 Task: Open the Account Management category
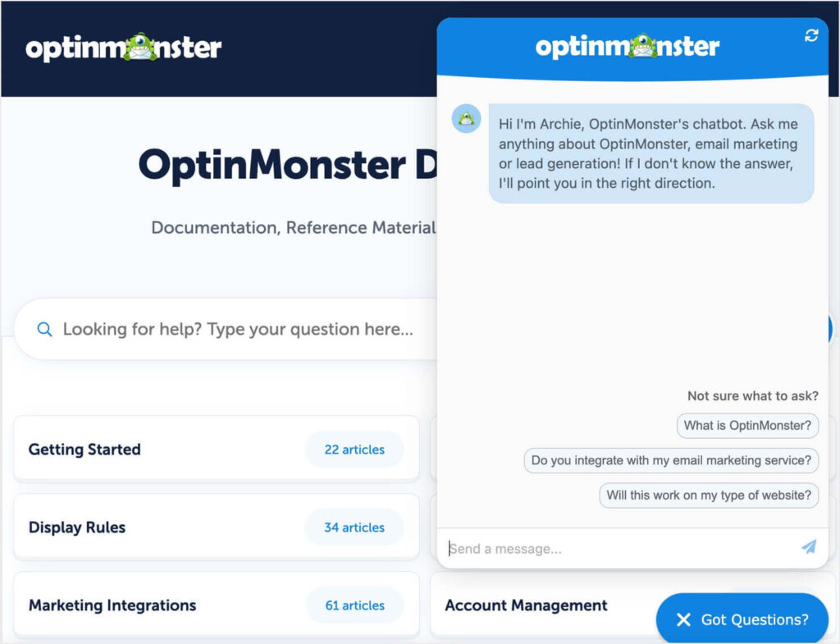(x=526, y=605)
